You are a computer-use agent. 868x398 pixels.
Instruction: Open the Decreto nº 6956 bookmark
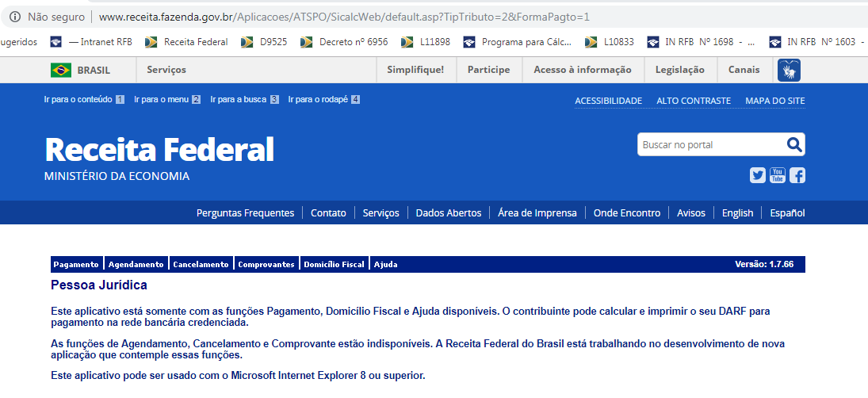point(344,41)
